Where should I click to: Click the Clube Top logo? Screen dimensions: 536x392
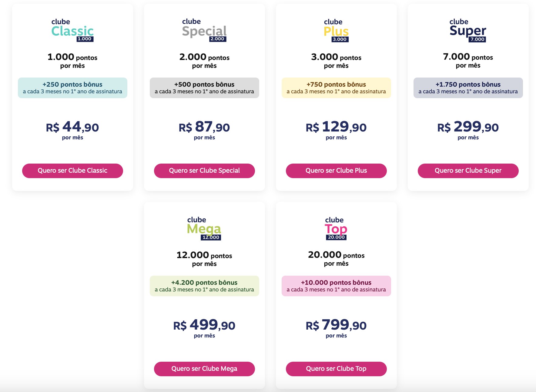point(336,228)
